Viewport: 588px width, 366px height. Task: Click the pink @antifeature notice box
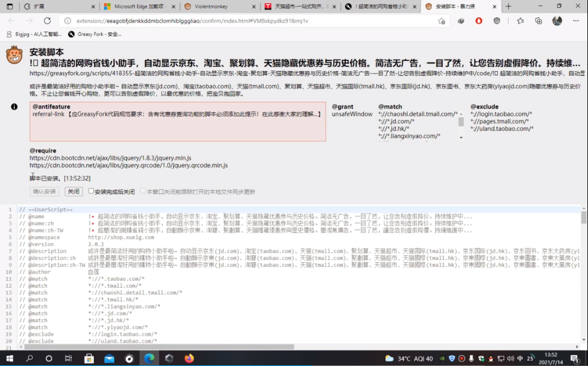pyautogui.click(x=178, y=122)
